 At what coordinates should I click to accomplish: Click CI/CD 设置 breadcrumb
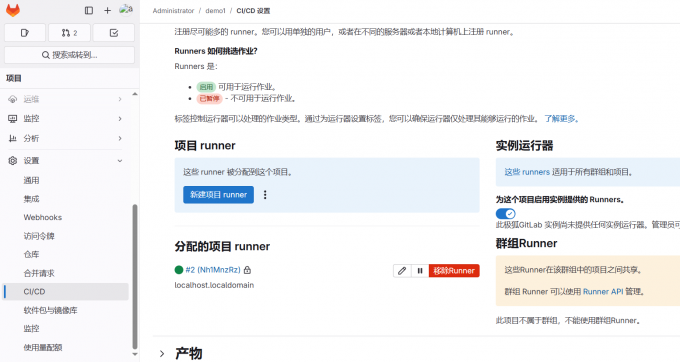[253, 11]
